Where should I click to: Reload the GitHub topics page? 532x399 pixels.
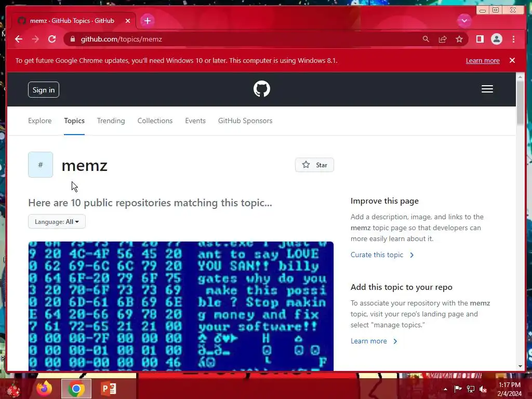pyautogui.click(x=52, y=39)
